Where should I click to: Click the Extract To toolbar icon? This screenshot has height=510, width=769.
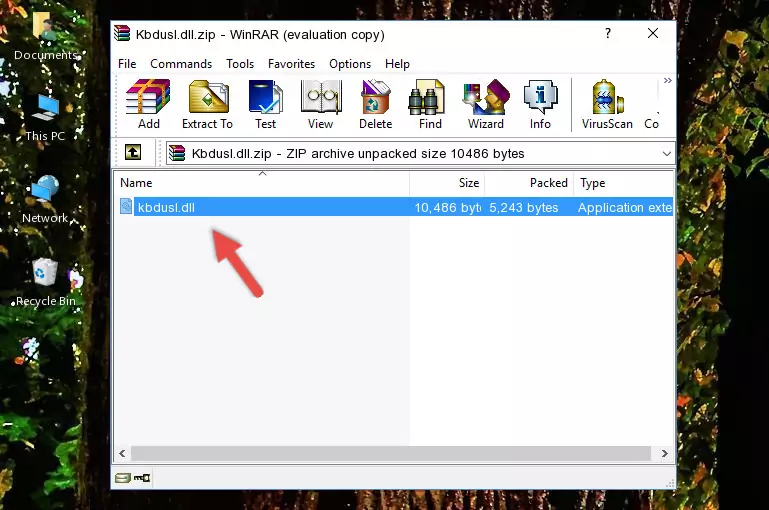pyautogui.click(x=207, y=104)
